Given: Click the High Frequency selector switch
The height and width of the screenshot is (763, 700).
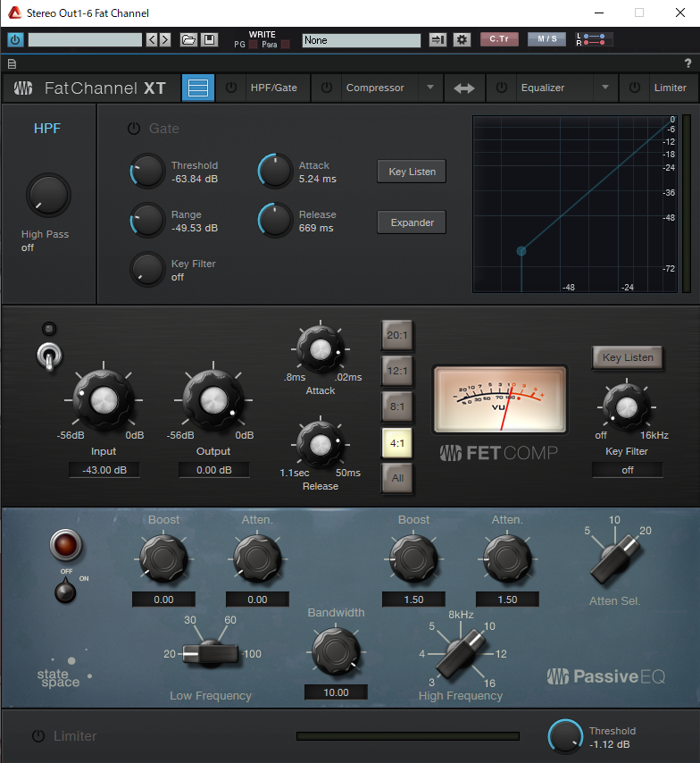Looking at the screenshot, I should [461, 653].
